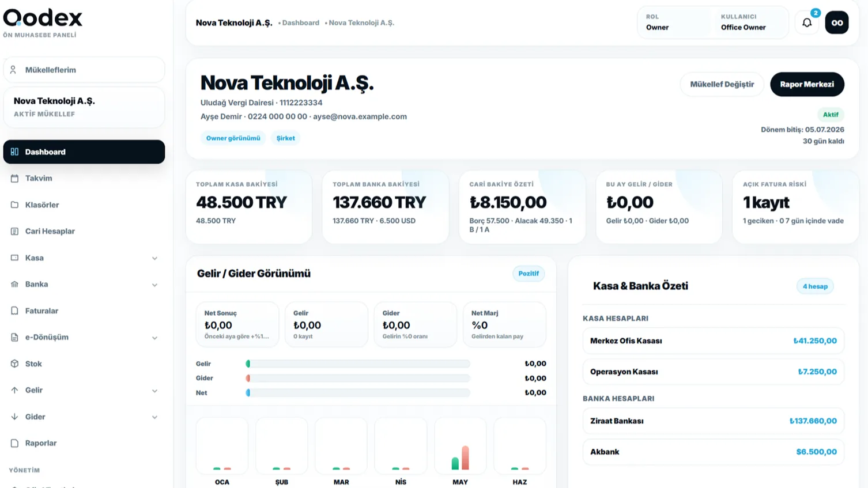Open Toplam Banka Bakiyesi card
This screenshot has height=488, width=868.
pyautogui.click(x=386, y=207)
